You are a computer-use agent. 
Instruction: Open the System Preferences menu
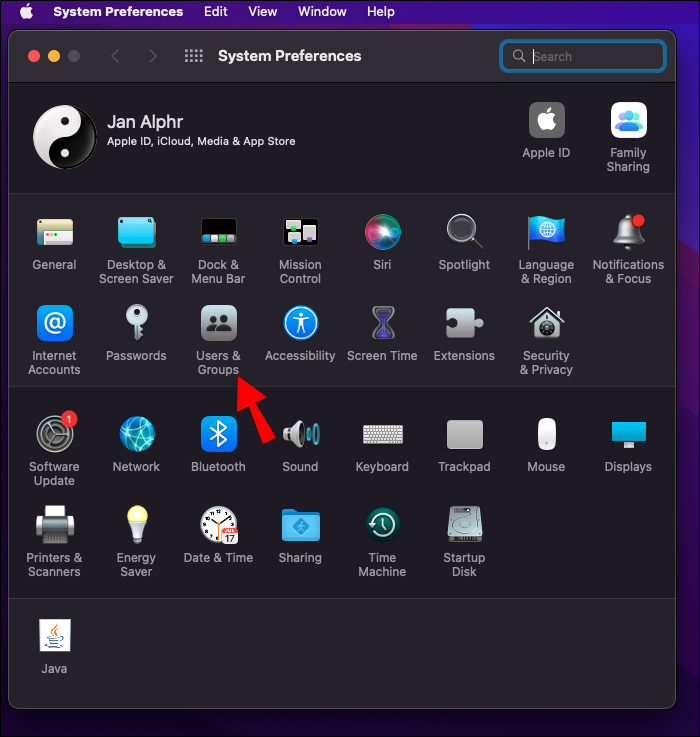tap(118, 11)
